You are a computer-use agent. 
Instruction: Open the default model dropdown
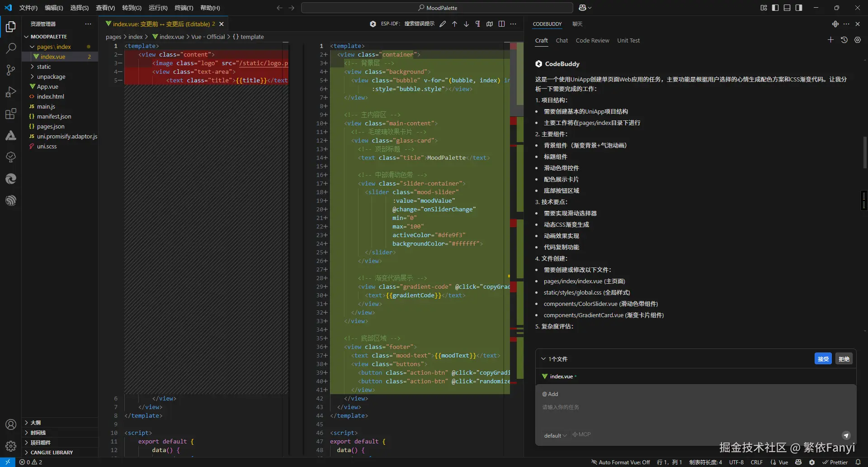click(555, 435)
